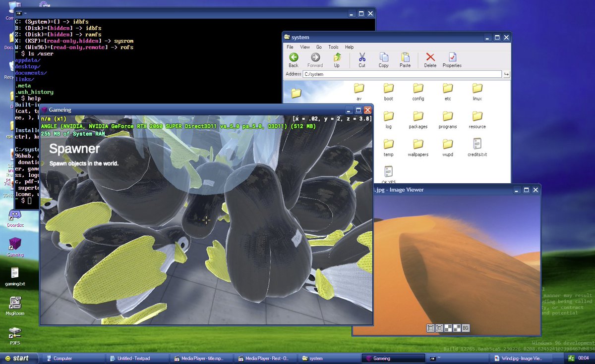
Task: Click the appdata/ entry in terminal listing
Action: (x=28, y=60)
